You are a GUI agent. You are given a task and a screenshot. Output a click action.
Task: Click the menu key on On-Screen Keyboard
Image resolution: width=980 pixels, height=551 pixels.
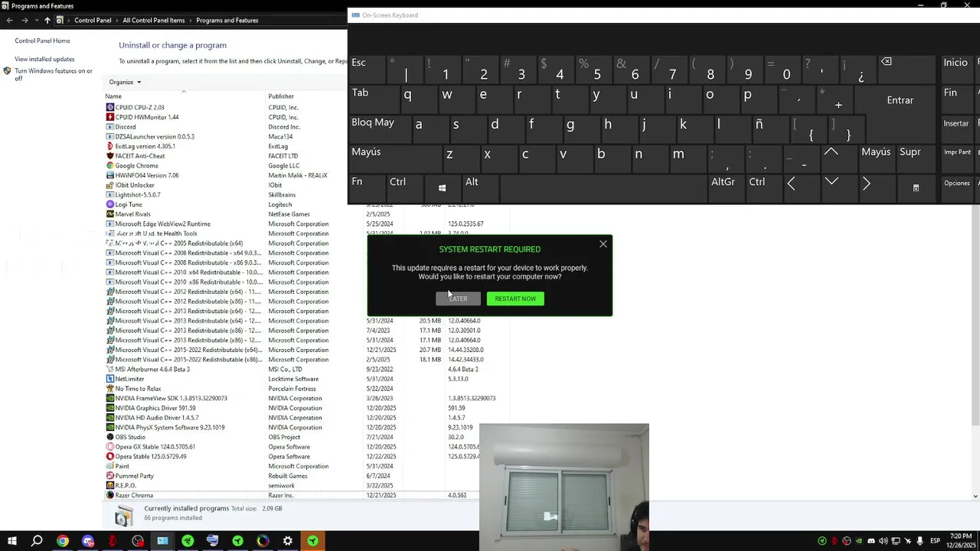(x=916, y=187)
